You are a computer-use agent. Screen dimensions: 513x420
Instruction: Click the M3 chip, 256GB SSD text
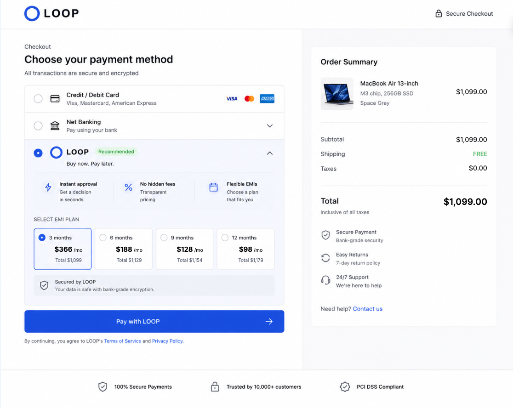tap(387, 93)
